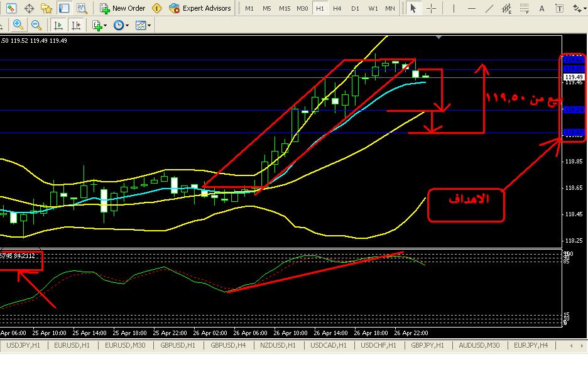Screen dimensions: 588x381
Task: Open the chart Templates dropdown
Action: click(143, 25)
